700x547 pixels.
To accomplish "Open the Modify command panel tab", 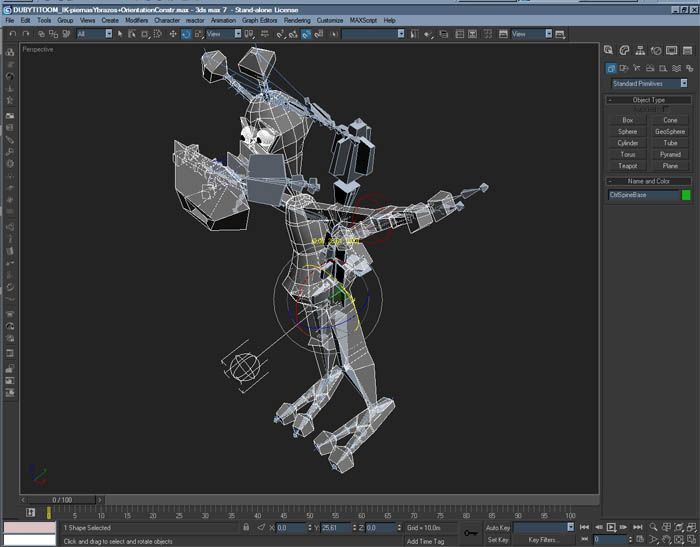I will [x=624, y=50].
